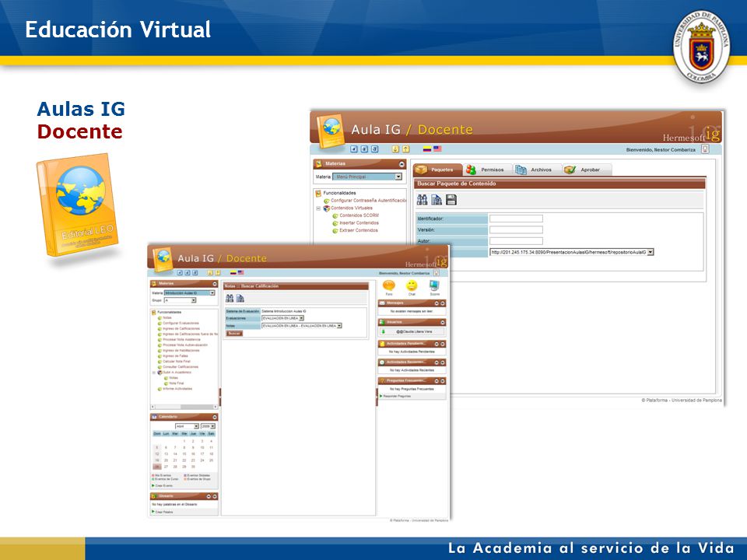The image size is (747, 560).
Task: Select Ingreso de Calificaciones tree item
Action: [181, 328]
